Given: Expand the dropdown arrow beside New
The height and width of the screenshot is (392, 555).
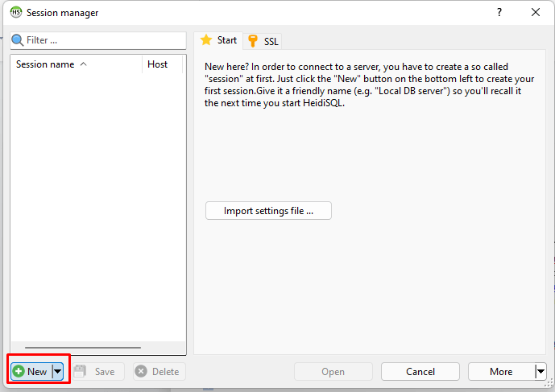Looking at the screenshot, I should tap(57, 372).
